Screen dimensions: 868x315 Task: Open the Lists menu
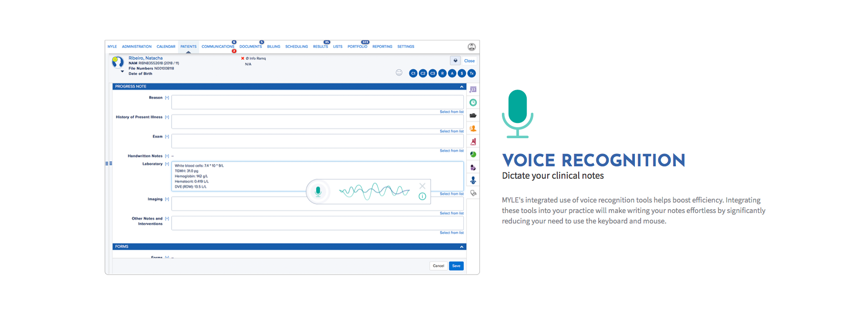(337, 47)
